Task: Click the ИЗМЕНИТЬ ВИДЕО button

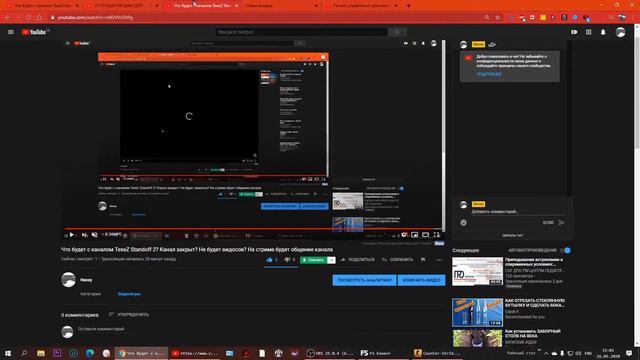Action: (x=422, y=280)
